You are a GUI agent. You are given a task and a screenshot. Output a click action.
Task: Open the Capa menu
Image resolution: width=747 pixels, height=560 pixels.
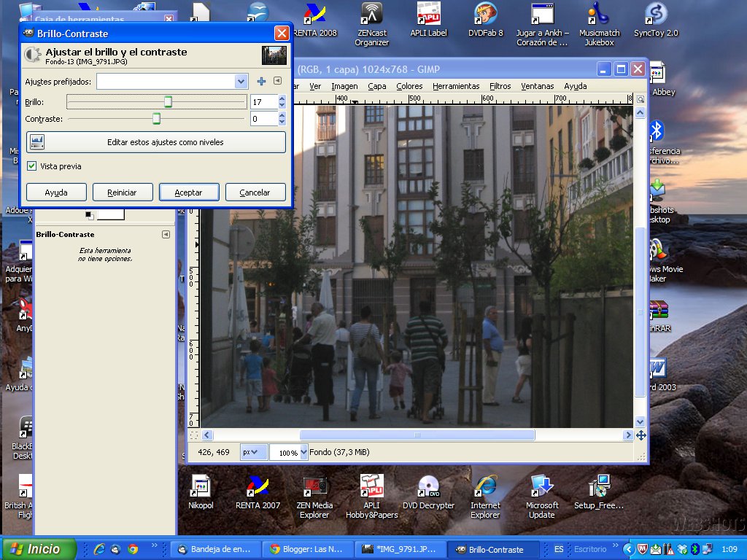click(x=377, y=86)
